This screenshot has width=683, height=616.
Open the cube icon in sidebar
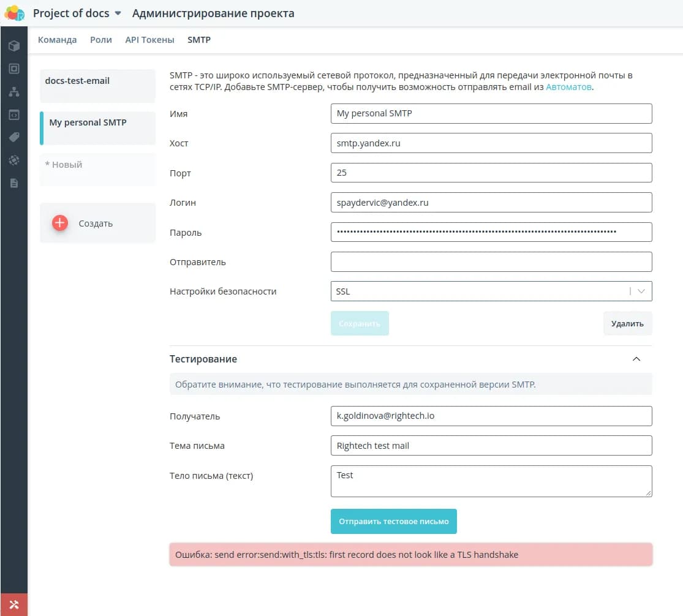[13, 46]
